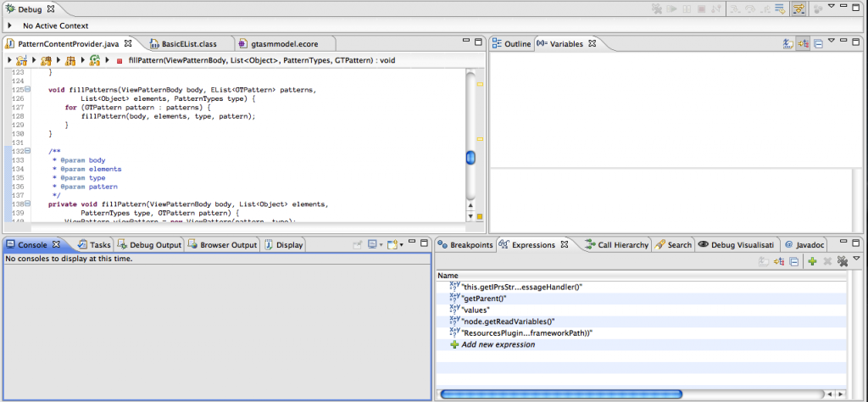The image size is (868, 402).
Task: Click upper yellow warning marker in overview ruler
Action: click(480, 84)
